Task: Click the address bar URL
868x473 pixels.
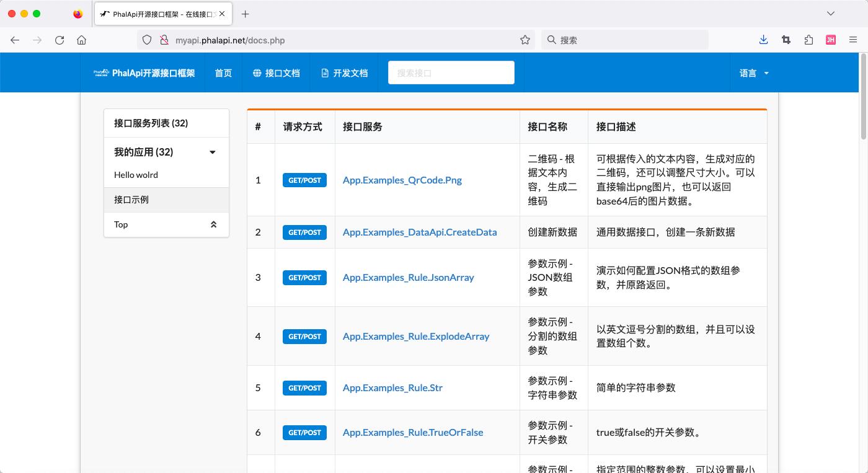Action: pos(230,40)
